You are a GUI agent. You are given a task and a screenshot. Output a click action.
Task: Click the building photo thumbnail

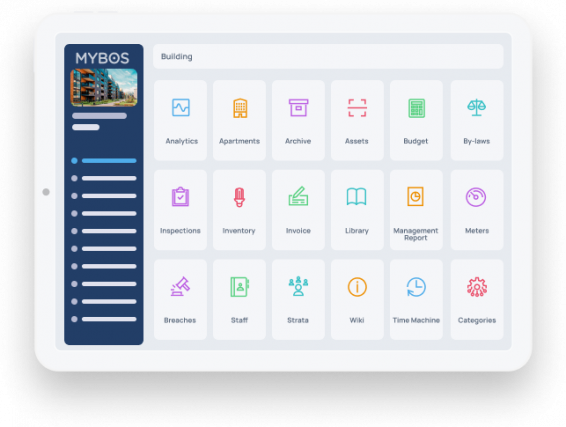(x=104, y=88)
